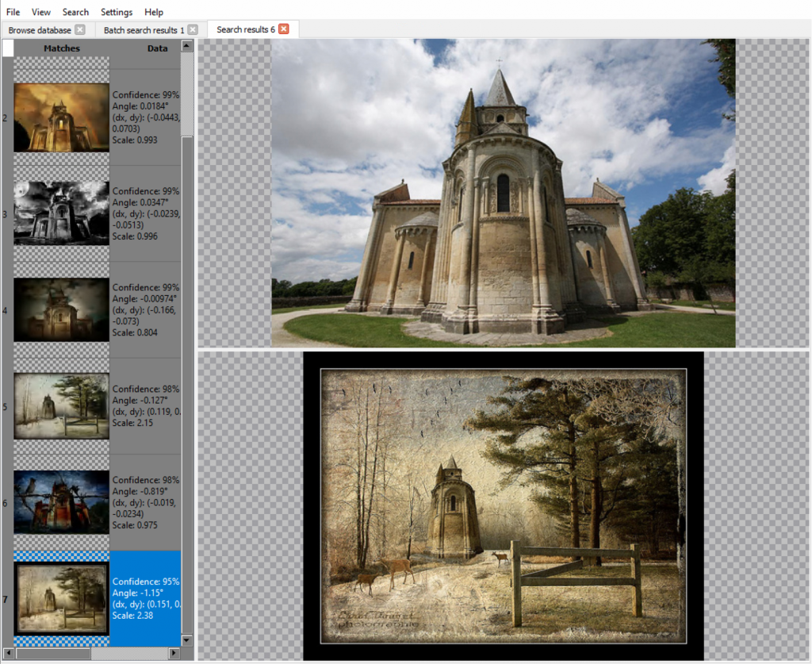Open the Search menu
812x664 pixels.
[x=75, y=12]
